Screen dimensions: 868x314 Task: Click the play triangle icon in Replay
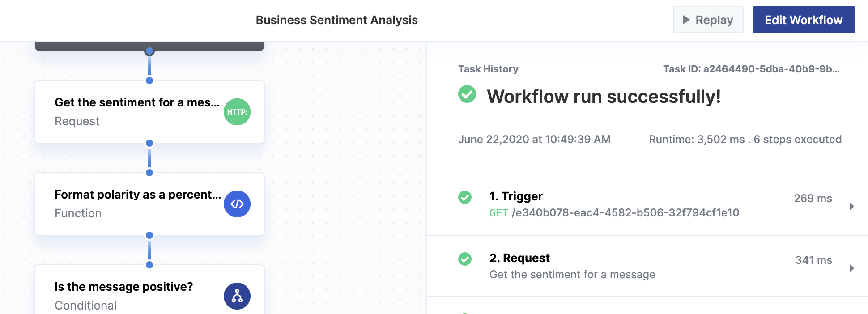tap(686, 20)
